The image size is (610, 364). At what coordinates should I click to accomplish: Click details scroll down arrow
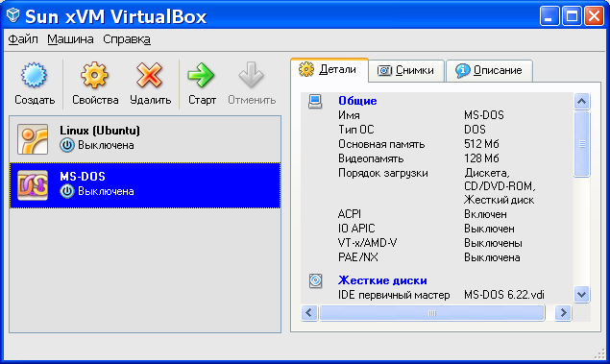pos(581,295)
